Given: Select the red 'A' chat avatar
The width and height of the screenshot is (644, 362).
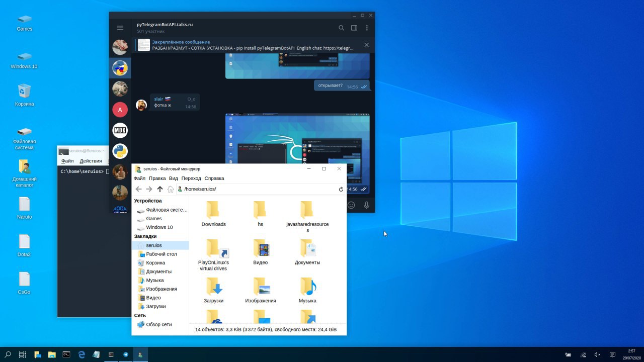Looking at the screenshot, I should pyautogui.click(x=120, y=110).
